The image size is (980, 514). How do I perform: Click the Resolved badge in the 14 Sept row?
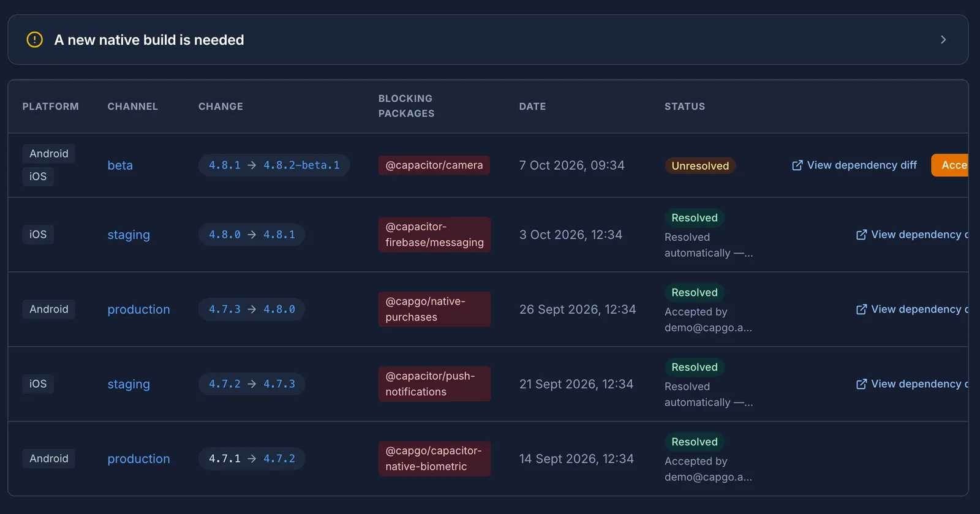[695, 442]
